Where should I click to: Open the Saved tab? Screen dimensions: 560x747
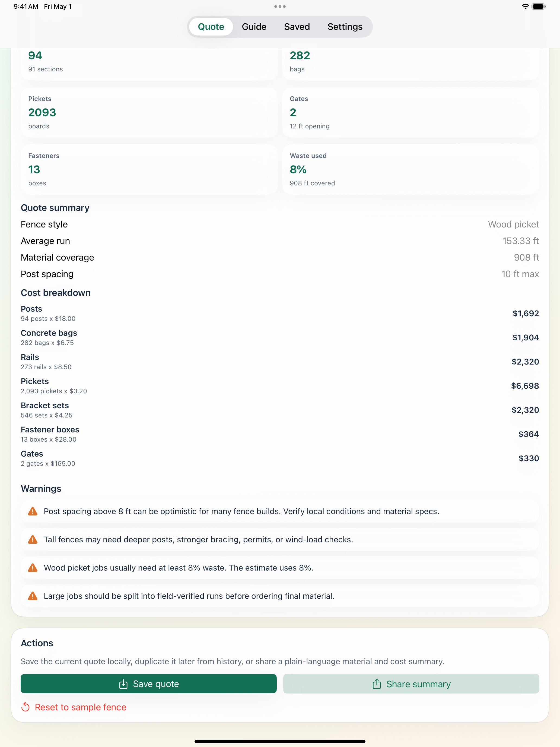(x=297, y=27)
